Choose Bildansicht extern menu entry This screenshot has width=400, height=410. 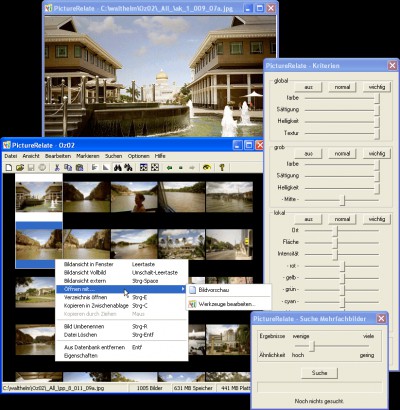coord(122,281)
